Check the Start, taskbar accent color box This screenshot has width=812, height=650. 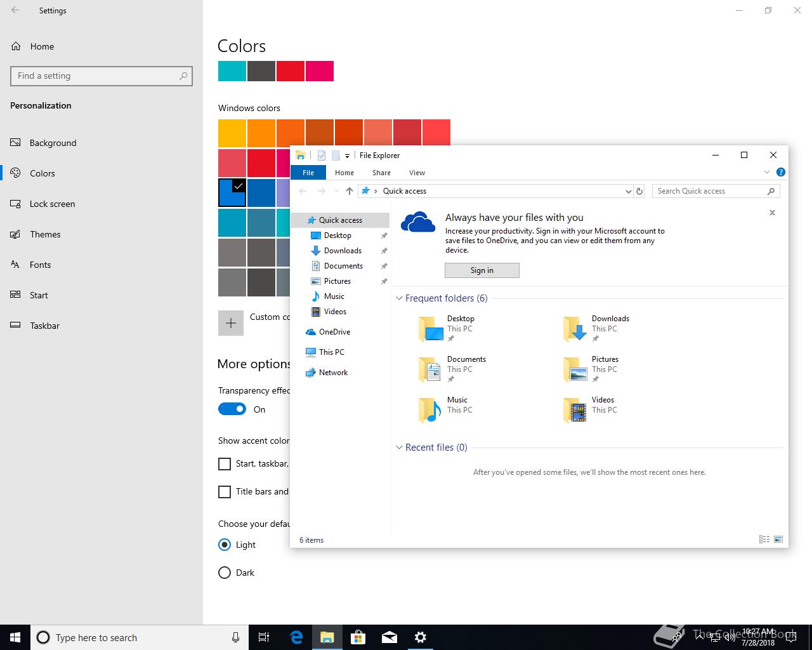tap(225, 464)
